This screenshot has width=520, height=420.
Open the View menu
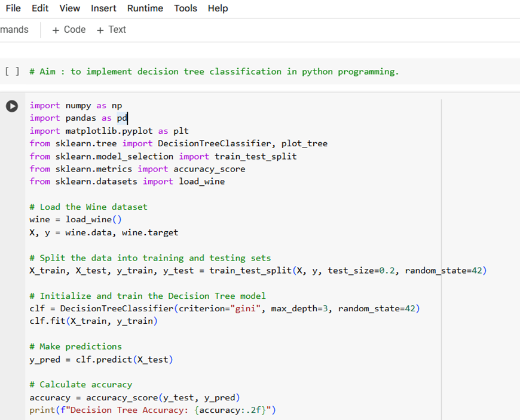(70, 8)
